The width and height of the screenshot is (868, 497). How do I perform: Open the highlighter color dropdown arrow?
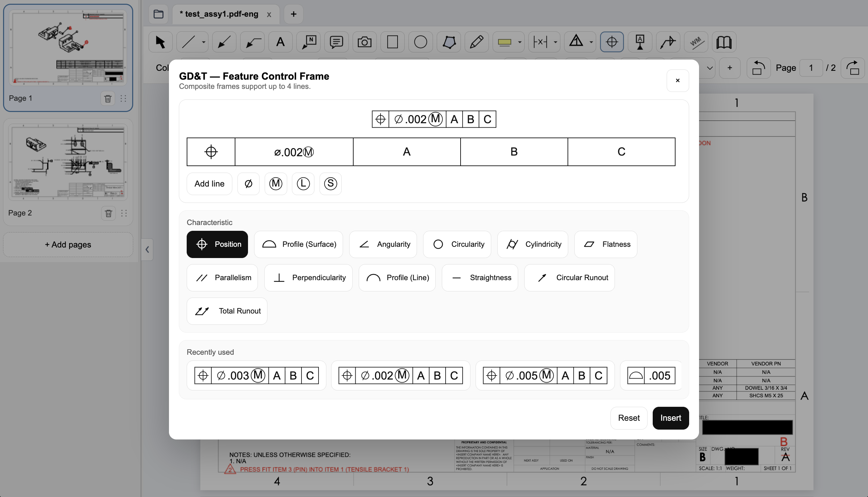coord(520,42)
